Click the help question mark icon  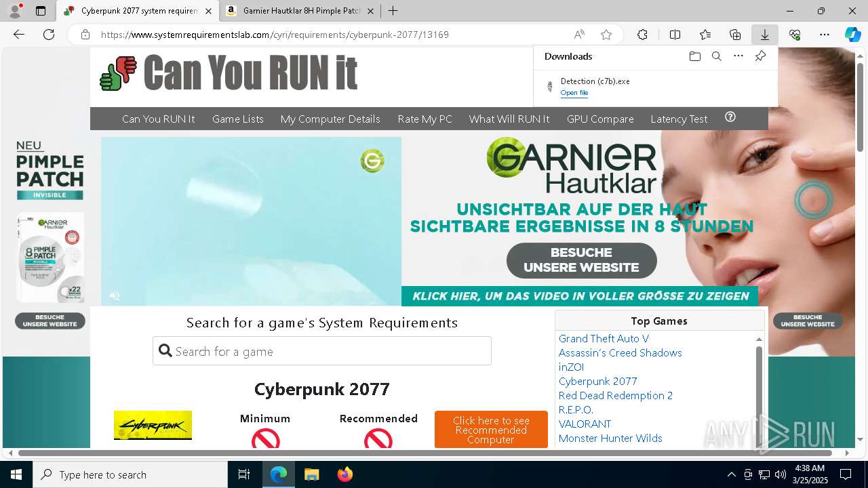(730, 117)
